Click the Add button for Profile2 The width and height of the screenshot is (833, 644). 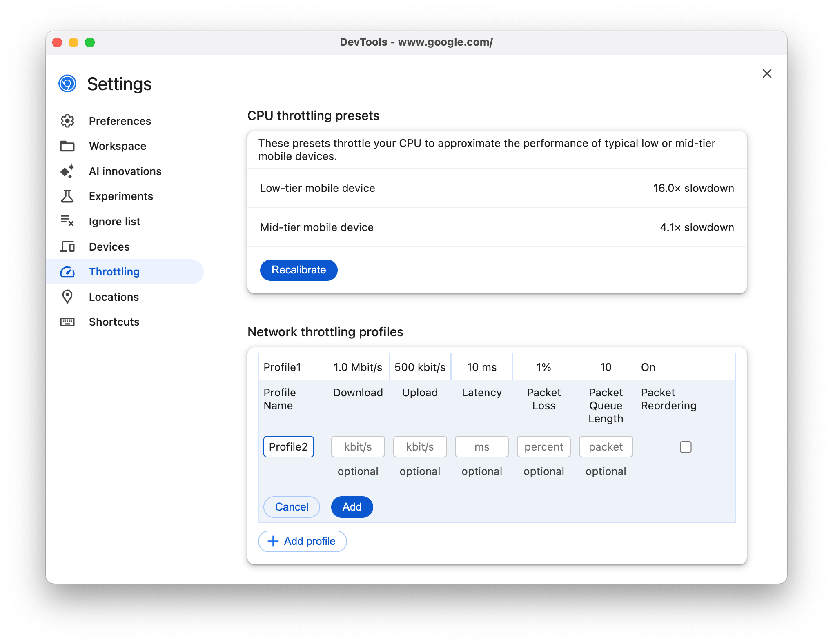point(352,506)
